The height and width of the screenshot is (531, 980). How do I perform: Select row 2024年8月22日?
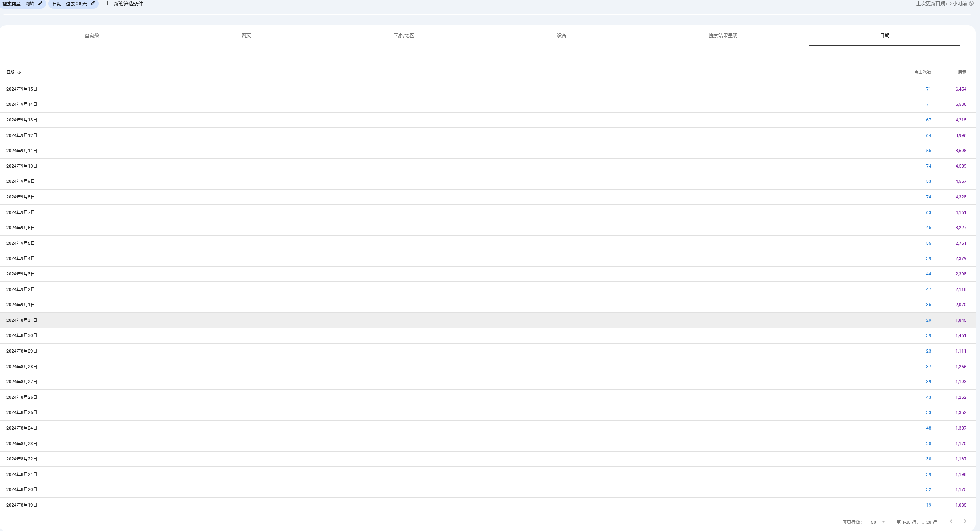(x=488, y=459)
